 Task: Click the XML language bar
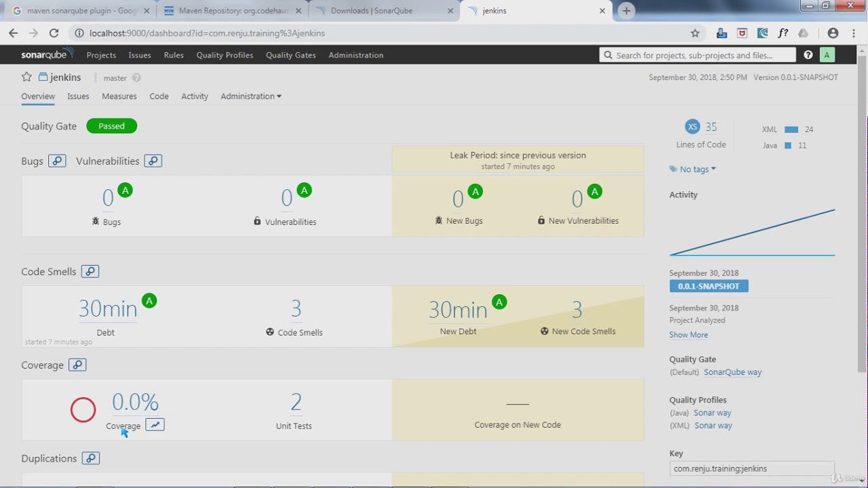click(791, 129)
